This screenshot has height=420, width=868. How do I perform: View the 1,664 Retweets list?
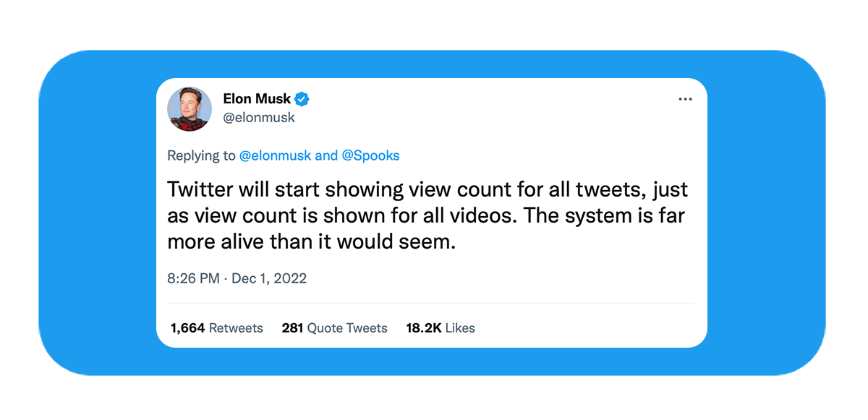(x=217, y=328)
